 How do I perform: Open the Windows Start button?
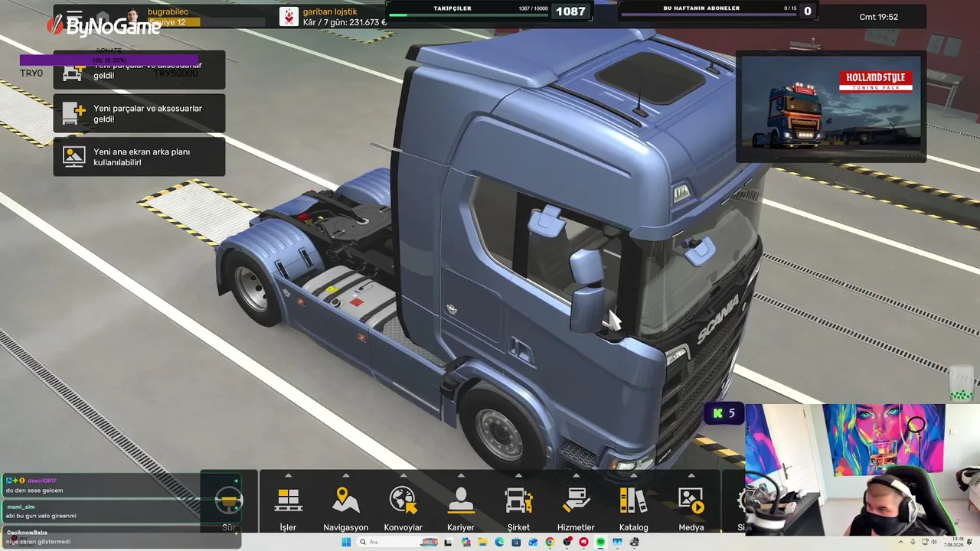(x=346, y=542)
